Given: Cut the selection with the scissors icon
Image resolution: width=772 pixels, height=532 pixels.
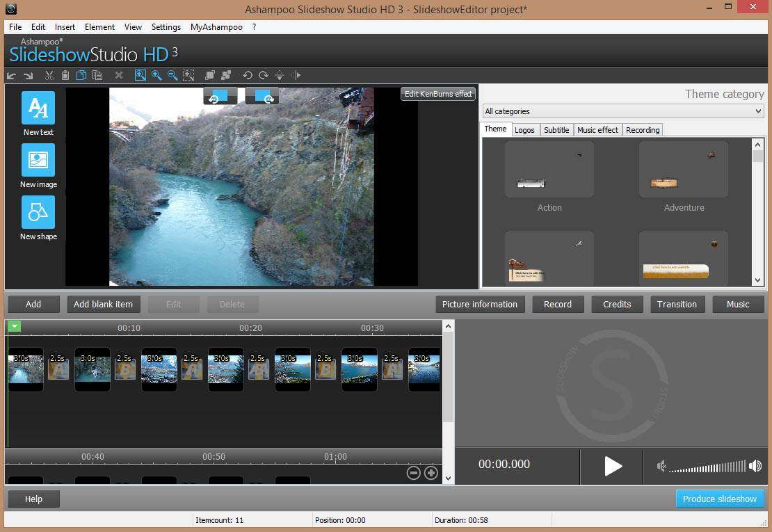Looking at the screenshot, I should coord(49,75).
